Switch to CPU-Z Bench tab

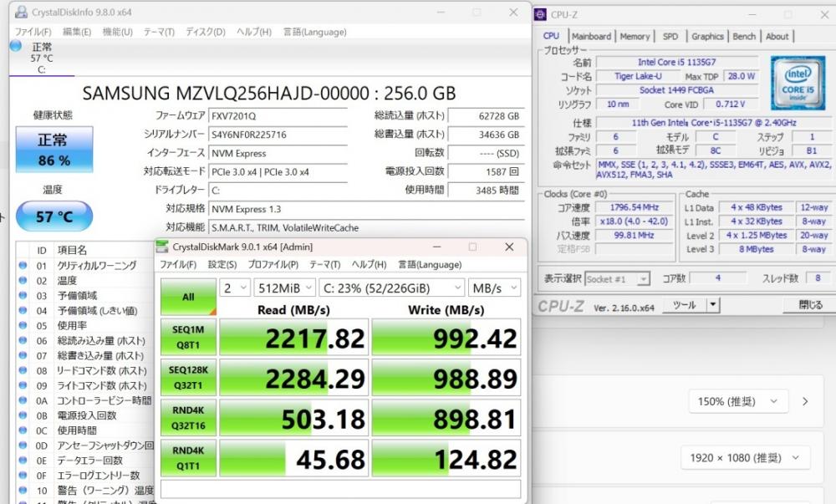click(x=744, y=36)
